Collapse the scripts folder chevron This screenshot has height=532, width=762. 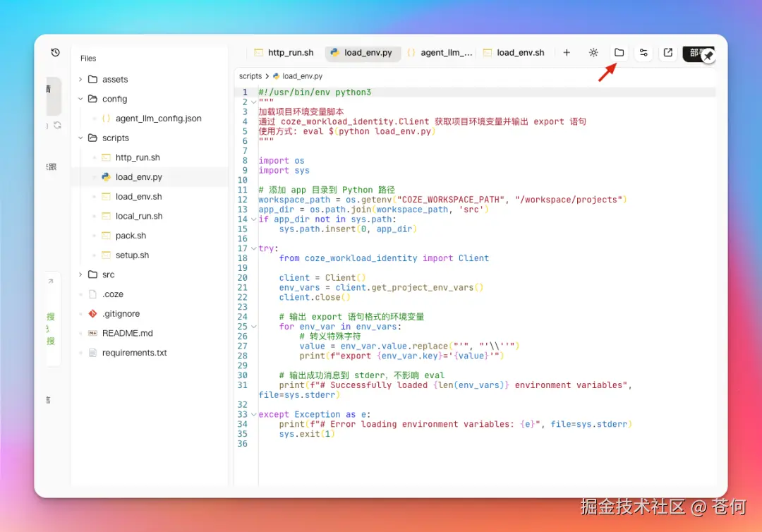tap(80, 138)
